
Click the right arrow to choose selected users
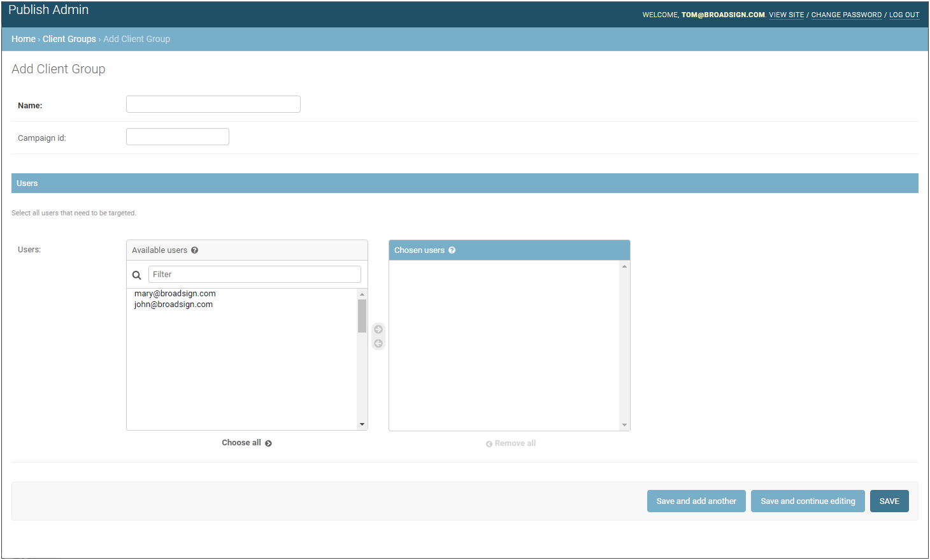(x=378, y=329)
